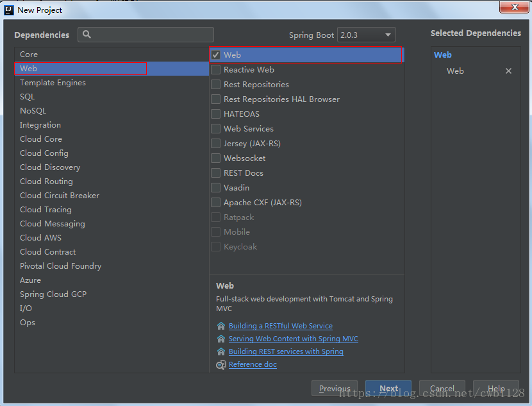Enable the Websocket checkbox
The width and height of the screenshot is (532, 406).
coord(216,158)
